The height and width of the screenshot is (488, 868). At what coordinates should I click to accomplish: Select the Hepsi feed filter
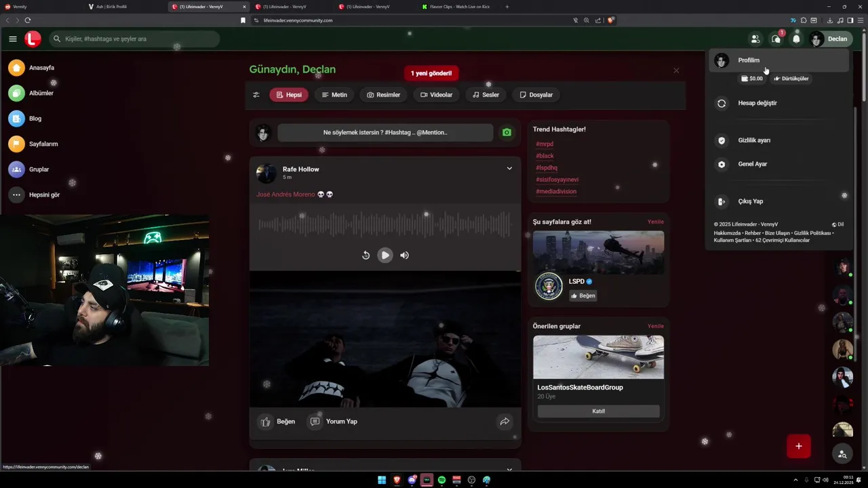[289, 95]
